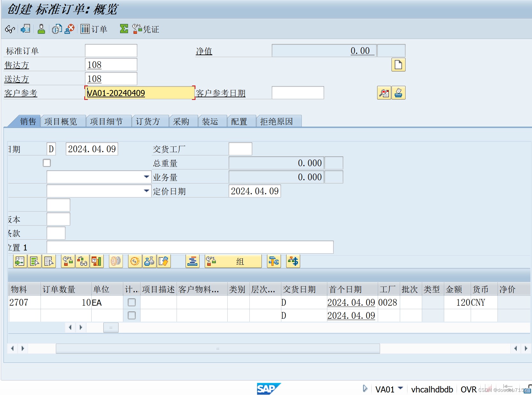
Task: Tick the checkbox on material 2707 row
Action: pos(132,302)
